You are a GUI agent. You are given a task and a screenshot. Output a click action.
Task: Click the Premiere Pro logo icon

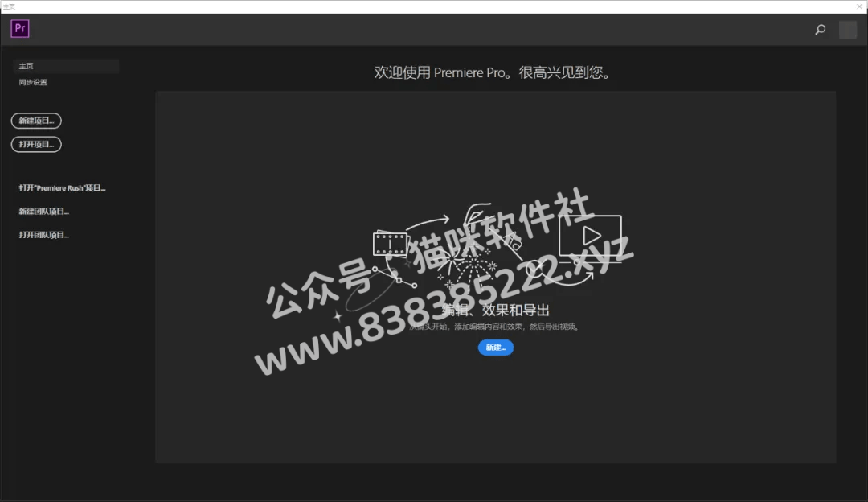[x=20, y=29]
